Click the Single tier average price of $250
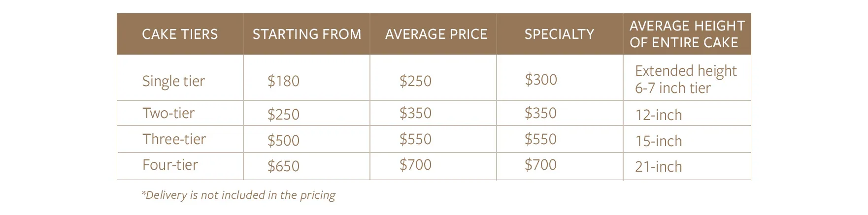The image size is (868, 215). 415,81
